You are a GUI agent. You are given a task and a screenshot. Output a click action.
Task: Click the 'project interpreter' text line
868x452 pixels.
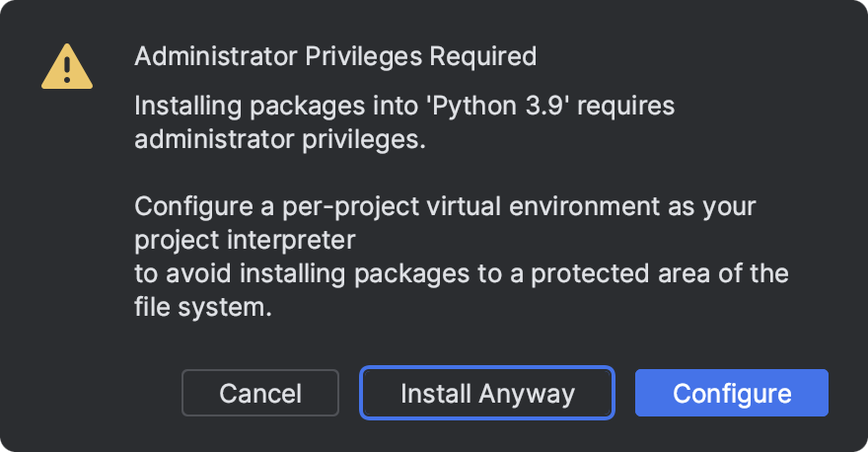coord(245,240)
